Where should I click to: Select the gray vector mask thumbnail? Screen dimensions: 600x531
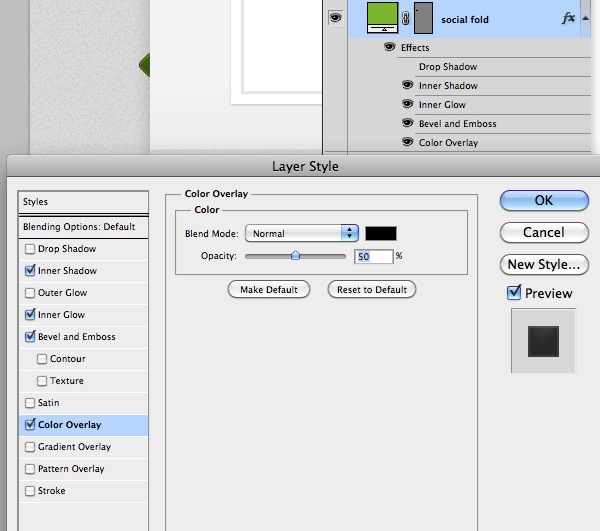[423, 18]
